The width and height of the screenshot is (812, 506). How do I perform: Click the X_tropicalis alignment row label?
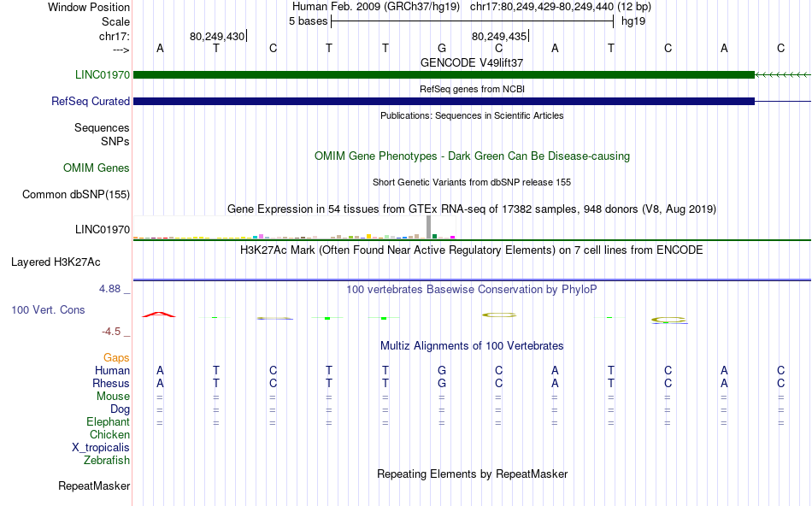101,448
